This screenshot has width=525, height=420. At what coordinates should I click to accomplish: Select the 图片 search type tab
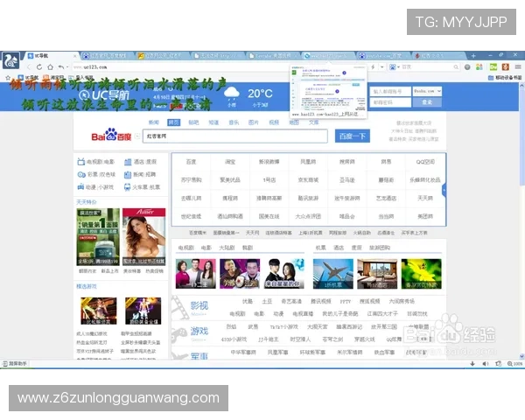coord(254,122)
